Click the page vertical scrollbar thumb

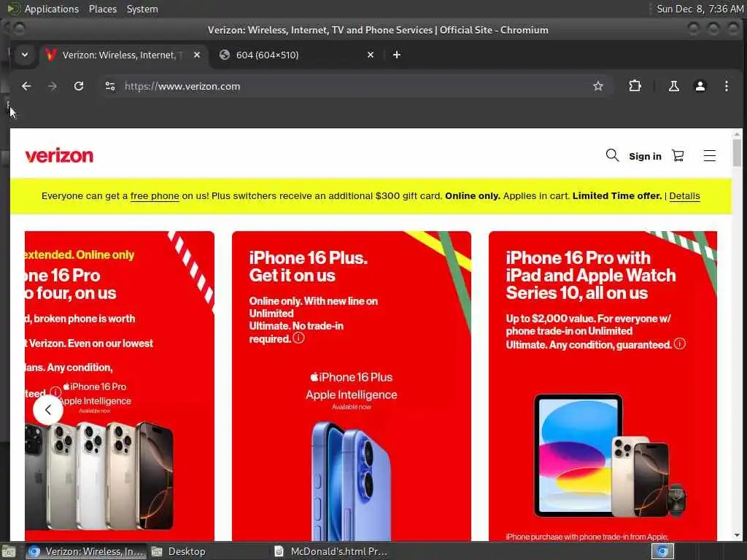tap(737, 152)
